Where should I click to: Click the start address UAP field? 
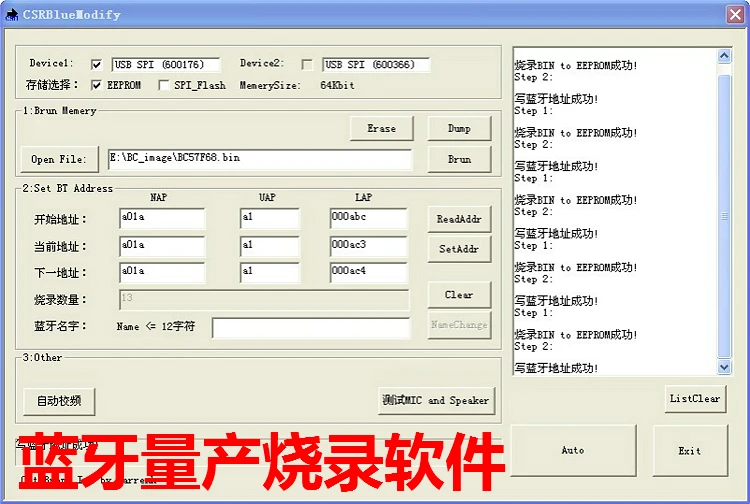[270, 218]
